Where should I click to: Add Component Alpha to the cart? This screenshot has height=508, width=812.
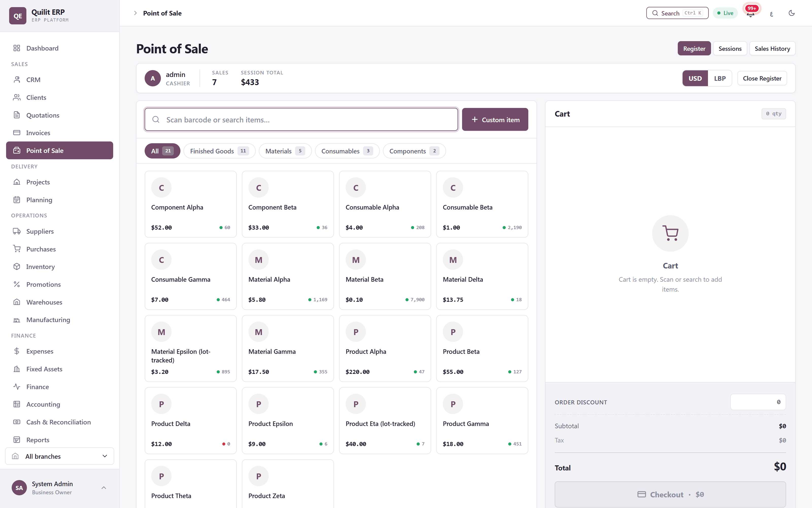click(191, 204)
